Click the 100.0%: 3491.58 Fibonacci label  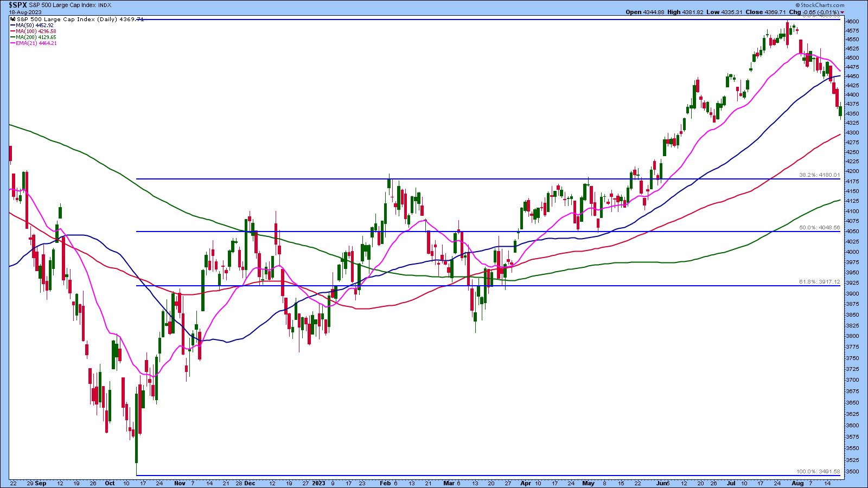tap(818, 472)
